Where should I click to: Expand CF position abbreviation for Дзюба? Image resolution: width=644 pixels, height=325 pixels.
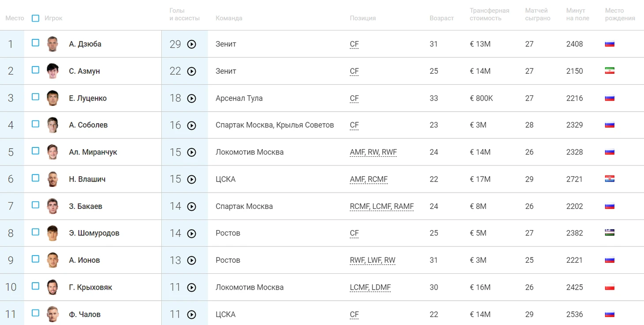(x=354, y=44)
